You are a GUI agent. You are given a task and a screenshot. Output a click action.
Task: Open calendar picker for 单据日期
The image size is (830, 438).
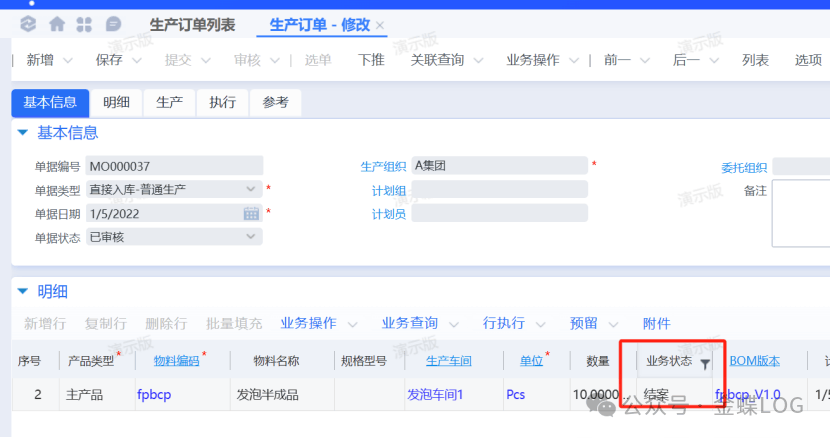[251, 213]
